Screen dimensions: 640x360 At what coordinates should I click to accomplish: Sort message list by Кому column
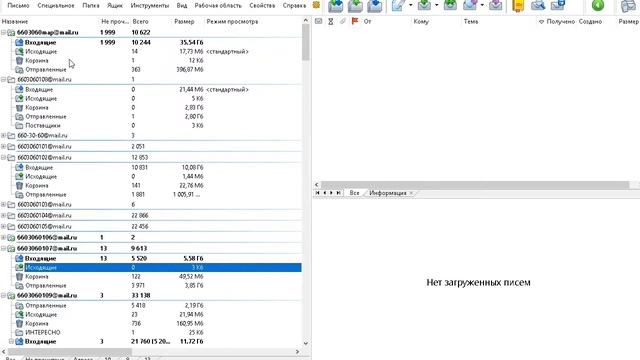(421, 21)
